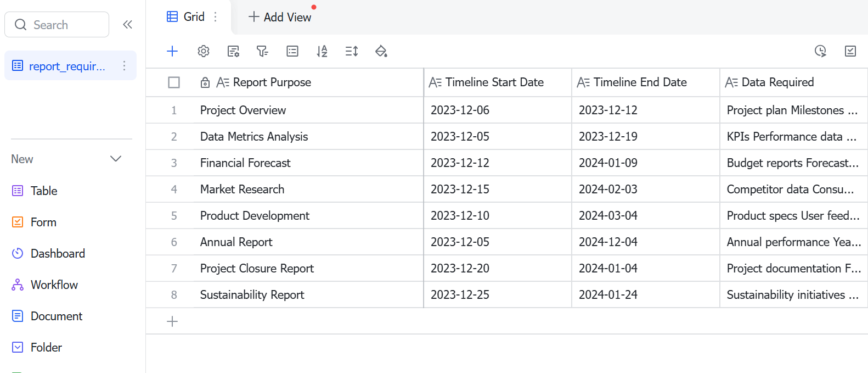
Task: Open the field settings gear icon
Action: pyautogui.click(x=204, y=51)
